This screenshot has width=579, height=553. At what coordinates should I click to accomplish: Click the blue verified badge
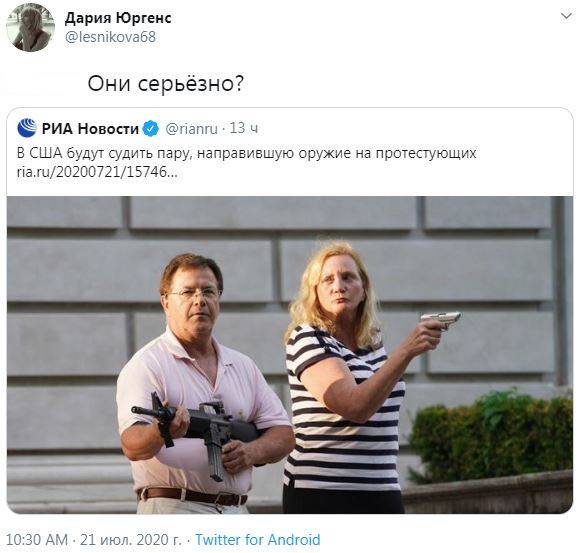(x=151, y=129)
